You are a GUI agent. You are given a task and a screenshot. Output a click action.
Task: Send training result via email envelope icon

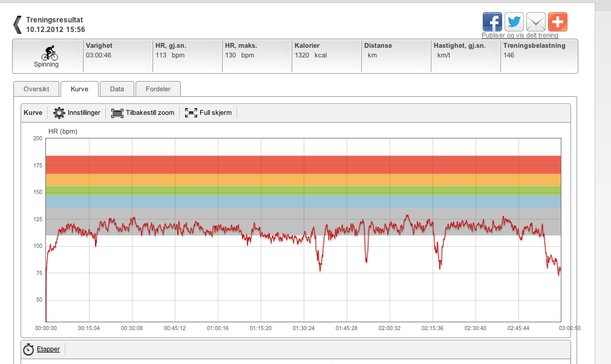coord(536,22)
